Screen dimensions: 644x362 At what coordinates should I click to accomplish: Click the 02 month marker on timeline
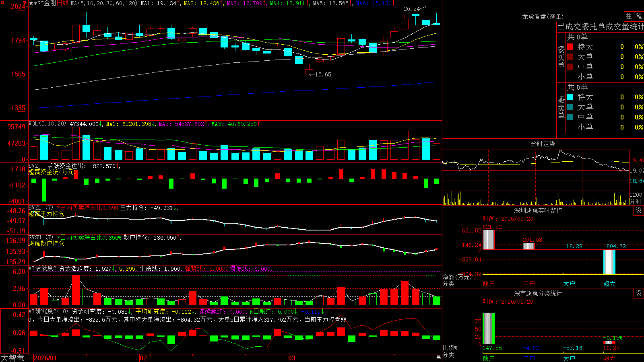click(143, 358)
